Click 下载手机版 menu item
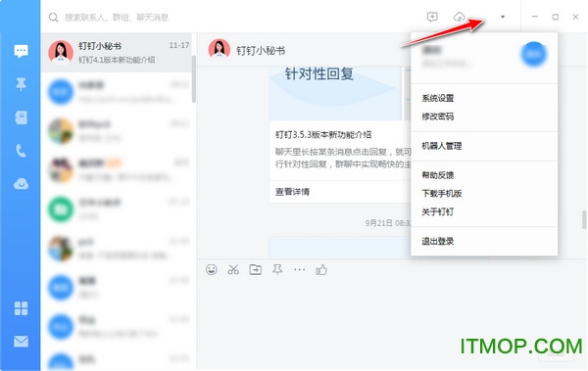The height and width of the screenshot is (371, 588). [442, 194]
